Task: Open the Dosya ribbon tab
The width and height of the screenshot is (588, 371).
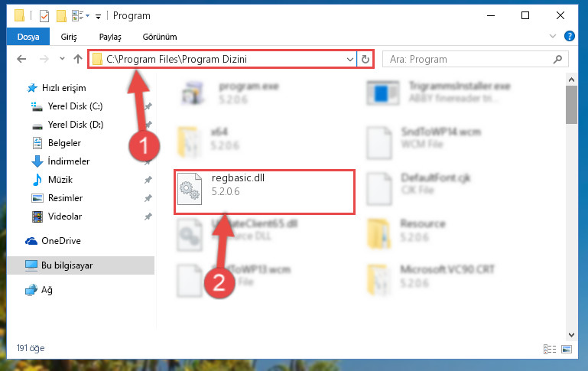Action: tap(28, 37)
